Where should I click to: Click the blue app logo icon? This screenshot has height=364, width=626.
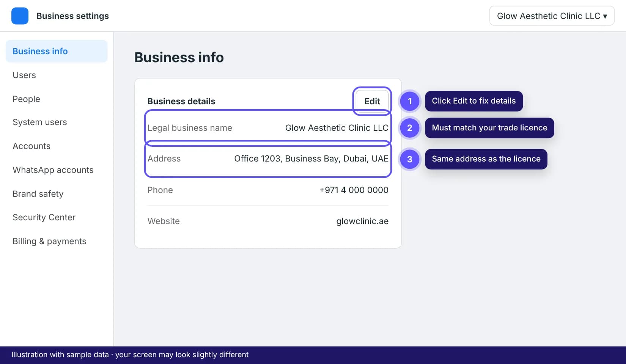[x=20, y=16]
